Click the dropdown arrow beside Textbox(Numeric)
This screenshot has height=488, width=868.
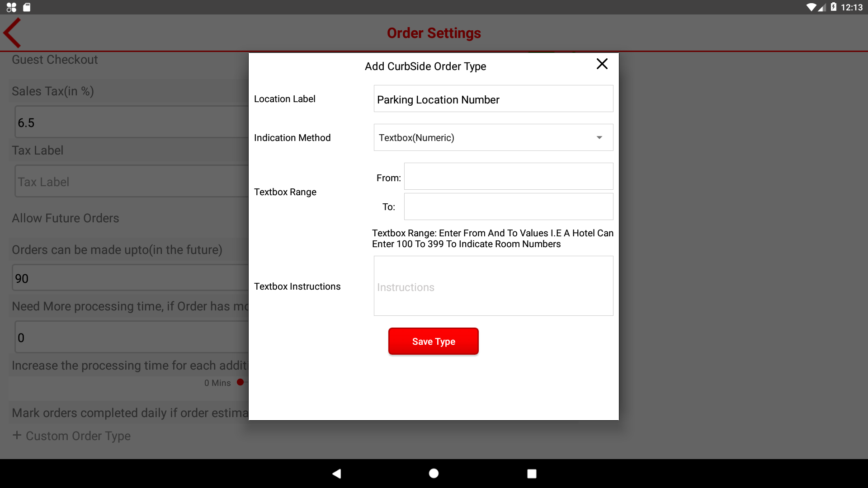pos(599,138)
